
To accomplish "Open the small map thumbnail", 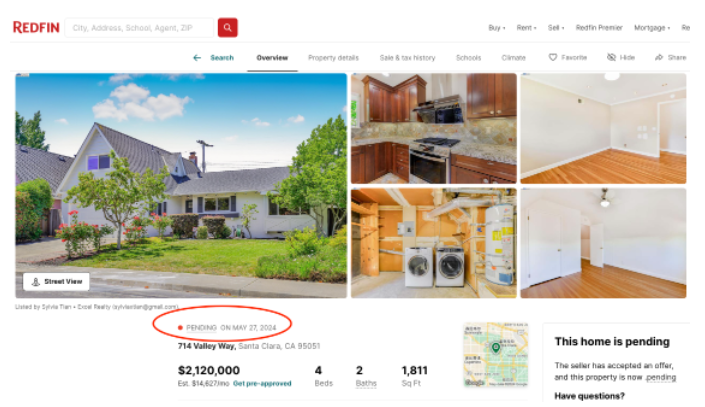I will (x=496, y=354).
